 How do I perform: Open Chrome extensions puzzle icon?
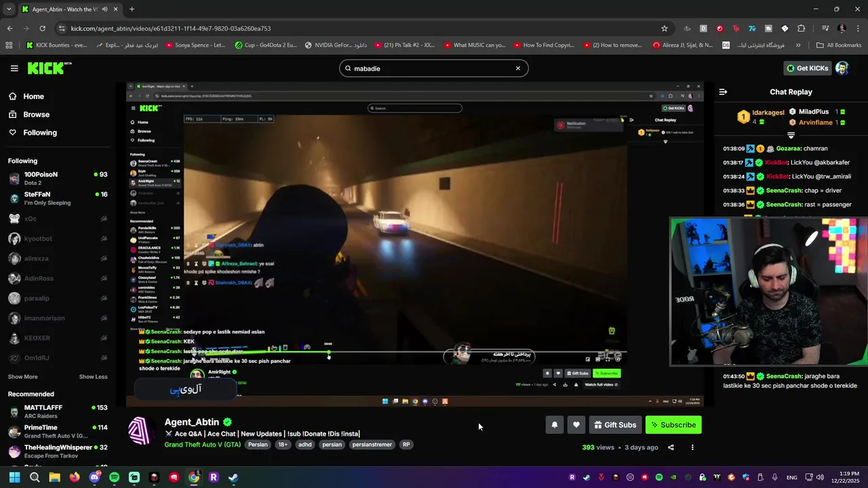(x=801, y=28)
